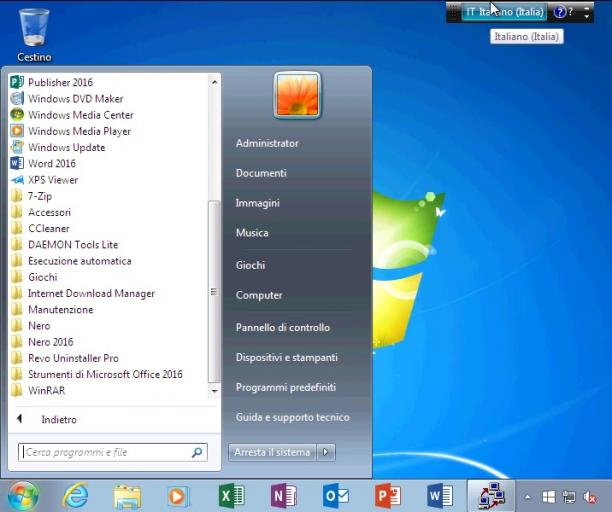This screenshot has width=612, height=512.
Task: Open Immagini in the Start menu
Action: [x=258, y=203]
